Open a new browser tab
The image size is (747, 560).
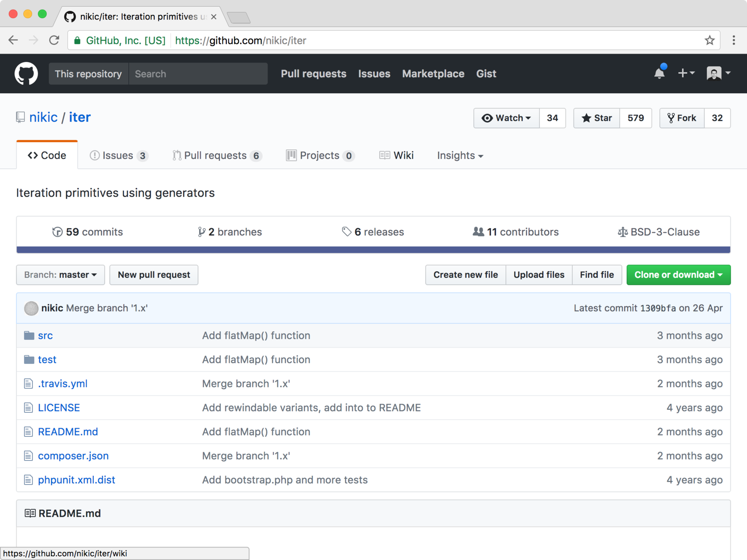pyautogui.click(x=239, y=17)
